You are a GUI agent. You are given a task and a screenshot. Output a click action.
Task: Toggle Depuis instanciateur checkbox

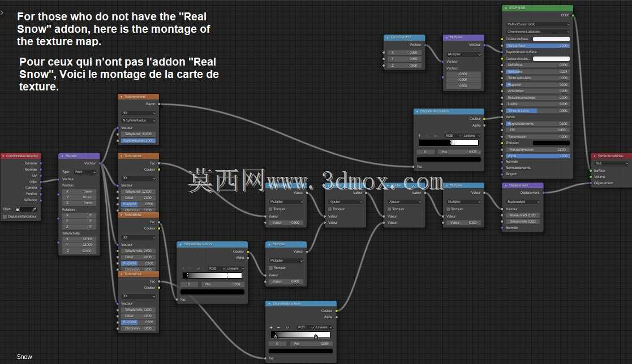coord(5,216)
